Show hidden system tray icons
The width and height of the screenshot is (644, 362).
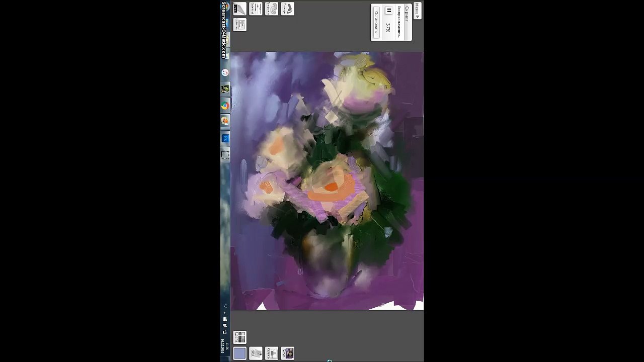point(225,312)
